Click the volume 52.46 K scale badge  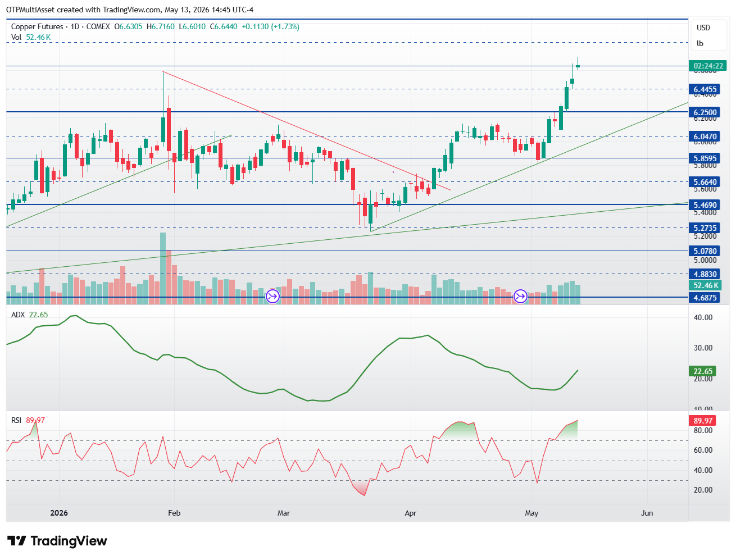coord(706,285)
